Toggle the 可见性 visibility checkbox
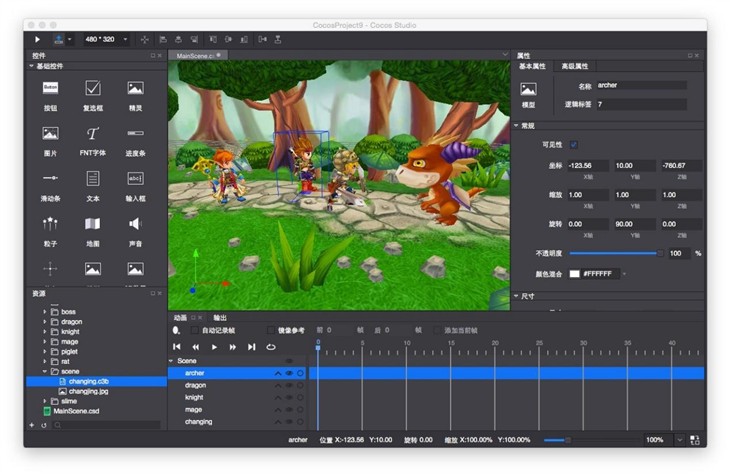 (x=574, y=144)
